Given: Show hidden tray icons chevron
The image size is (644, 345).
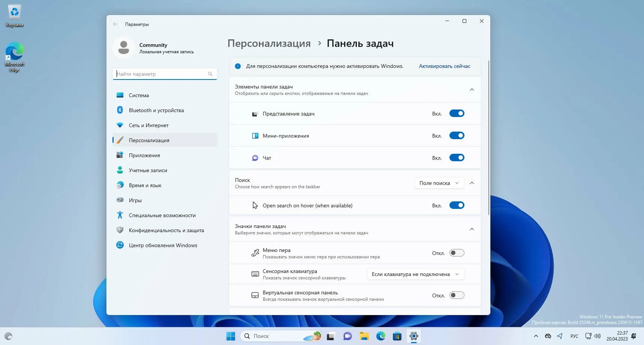Looking at the screenshot, I should click(536, 336).
